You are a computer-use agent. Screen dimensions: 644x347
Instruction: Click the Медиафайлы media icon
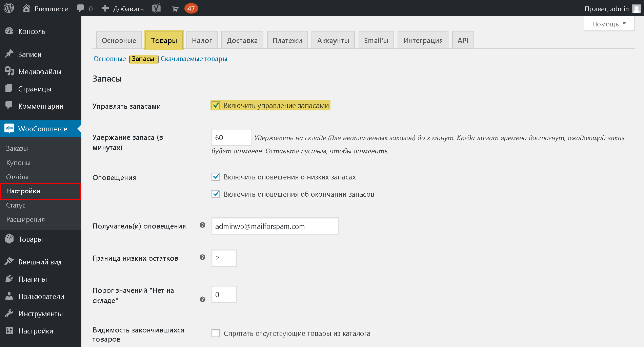[9, 71]
